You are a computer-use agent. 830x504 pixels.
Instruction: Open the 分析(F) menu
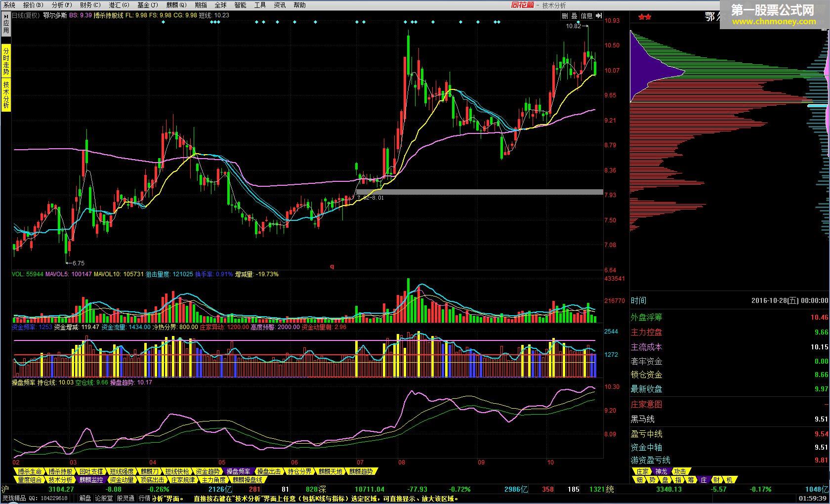pos(62,5)
